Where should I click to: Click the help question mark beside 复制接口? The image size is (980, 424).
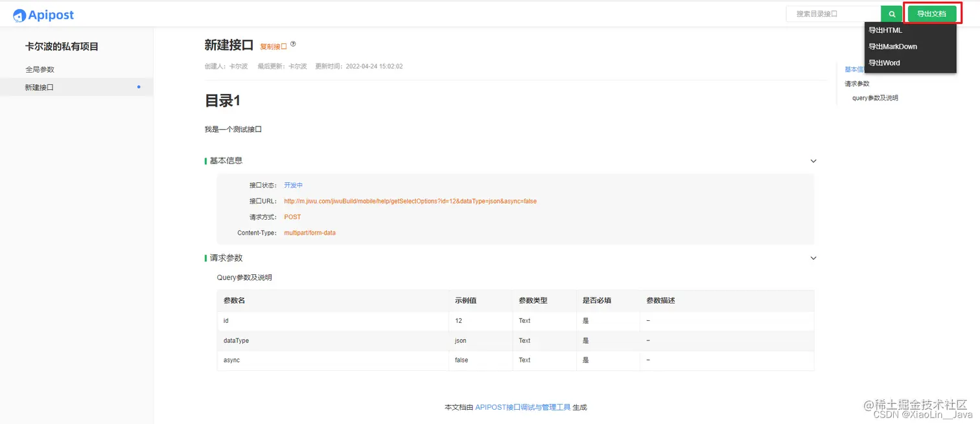(293, 44)
